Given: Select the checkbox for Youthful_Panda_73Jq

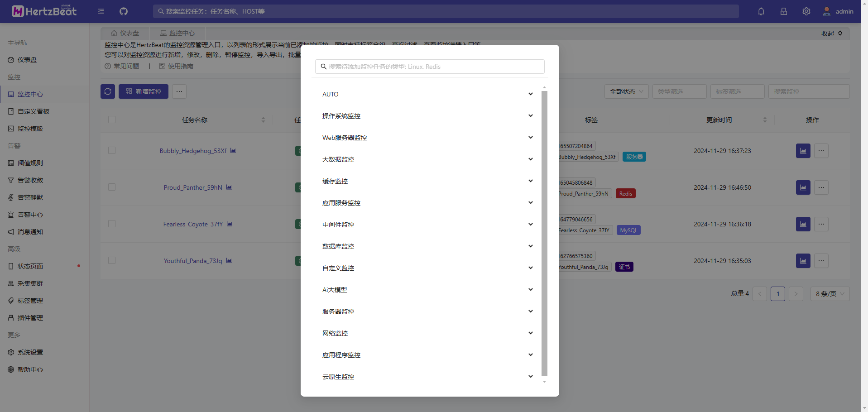Looking at the screenshot, I should point(112,260).
